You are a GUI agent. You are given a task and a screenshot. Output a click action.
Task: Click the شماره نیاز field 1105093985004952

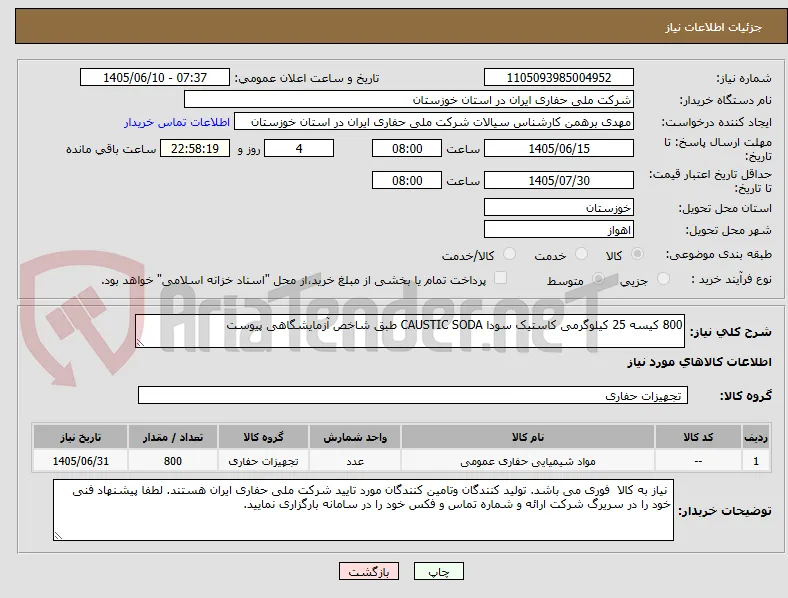tap(559, 77)
